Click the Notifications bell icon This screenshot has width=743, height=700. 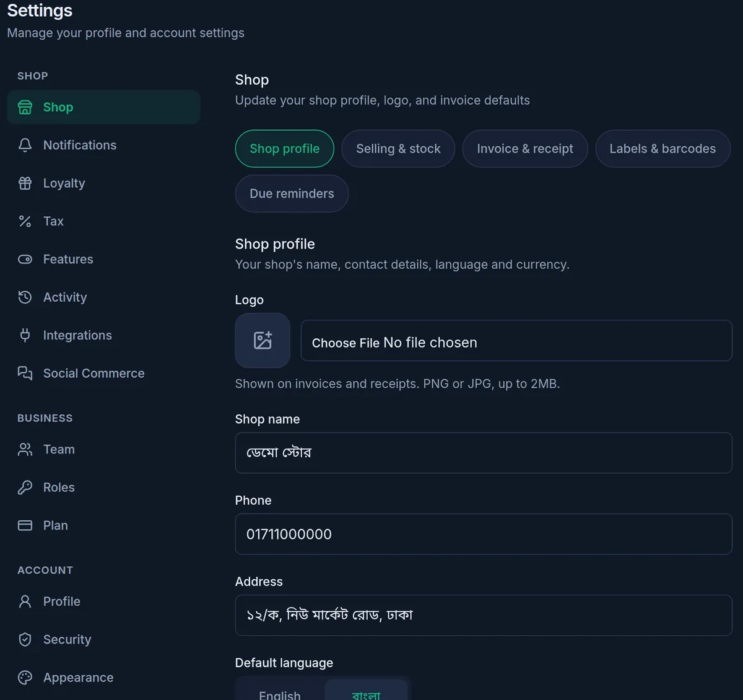coord(25,145)
